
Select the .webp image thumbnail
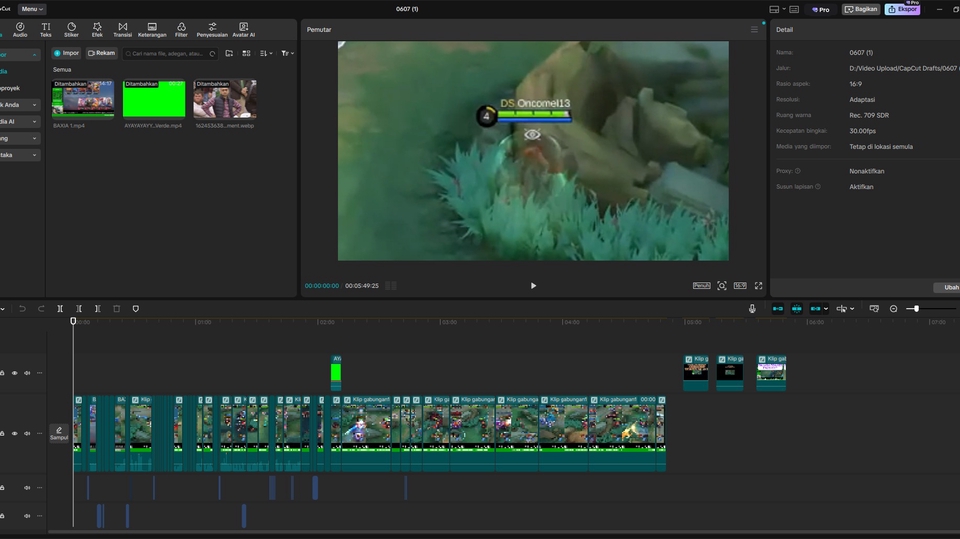pos(225,98)
